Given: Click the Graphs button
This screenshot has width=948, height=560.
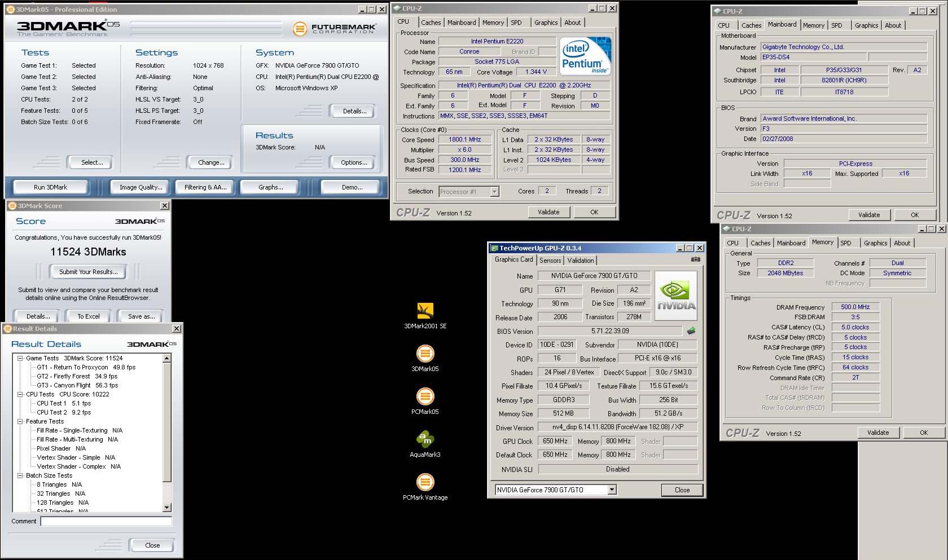Looking at the screenshot, I should [271, 187].
